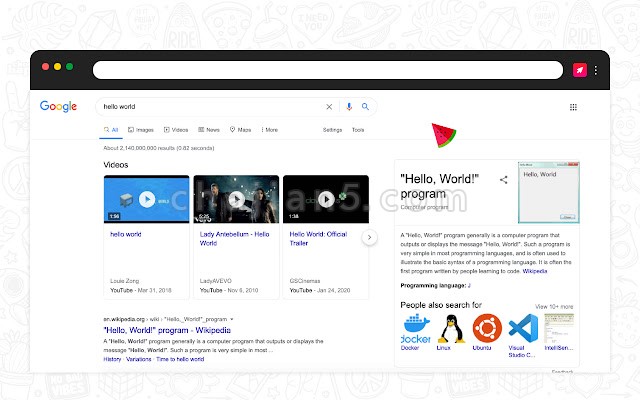Click the green macOS window button

click(x=69, y=67)
